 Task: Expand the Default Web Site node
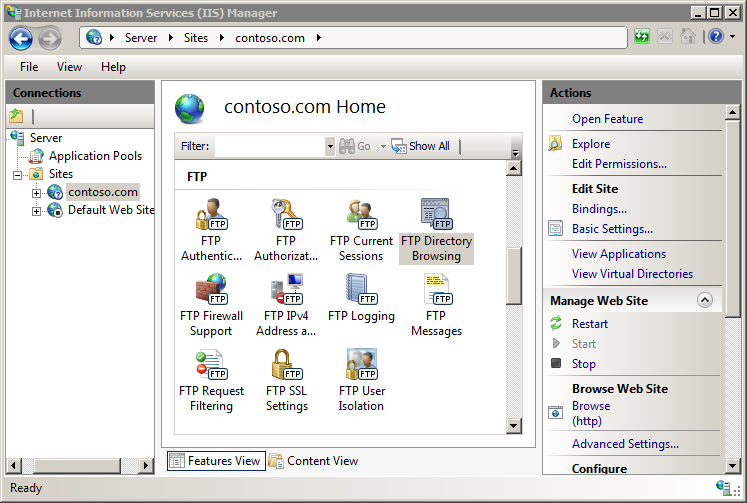pyautogui.click(x=36, y=211)
